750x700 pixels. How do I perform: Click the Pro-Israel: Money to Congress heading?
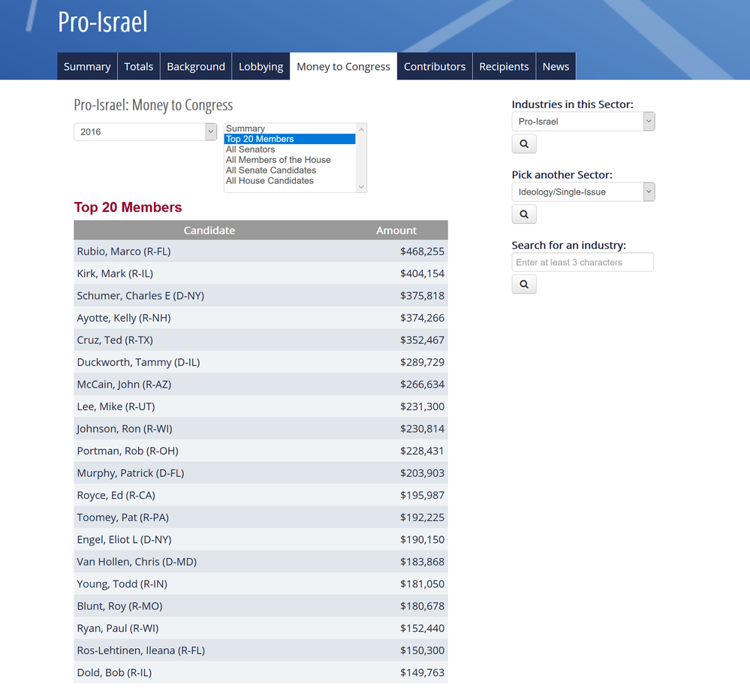pyautogui.click(x=153, y=105)
